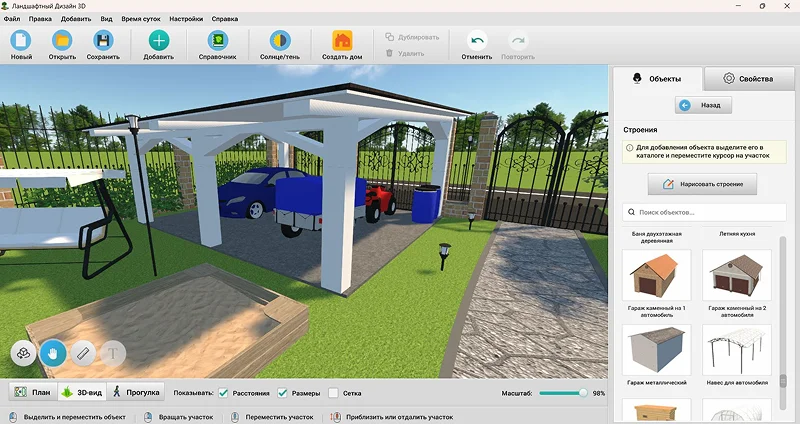Open the Правка menu
Screen dimensions: 800x424
[x=40, y=19]
